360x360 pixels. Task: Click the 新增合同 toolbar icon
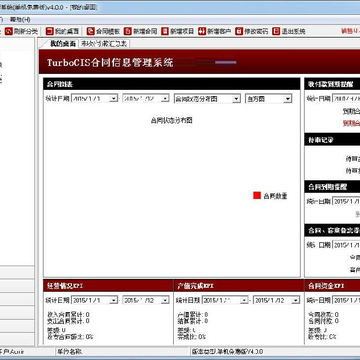pyautogui.click(x=128, y=31)
